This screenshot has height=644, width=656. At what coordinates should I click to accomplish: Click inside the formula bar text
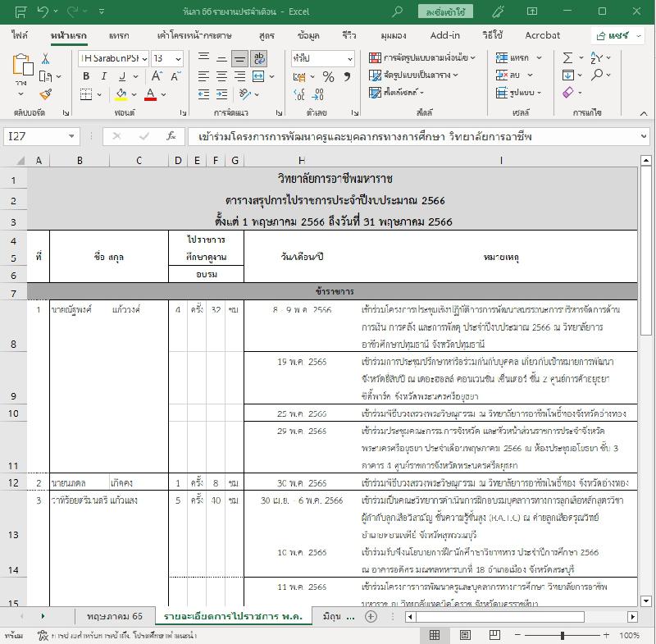pos(410,137)
